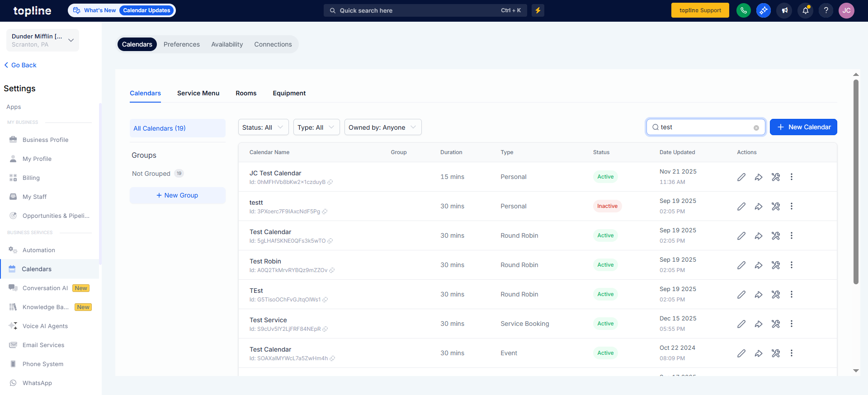Select the Rooms tab

point(246,93)
